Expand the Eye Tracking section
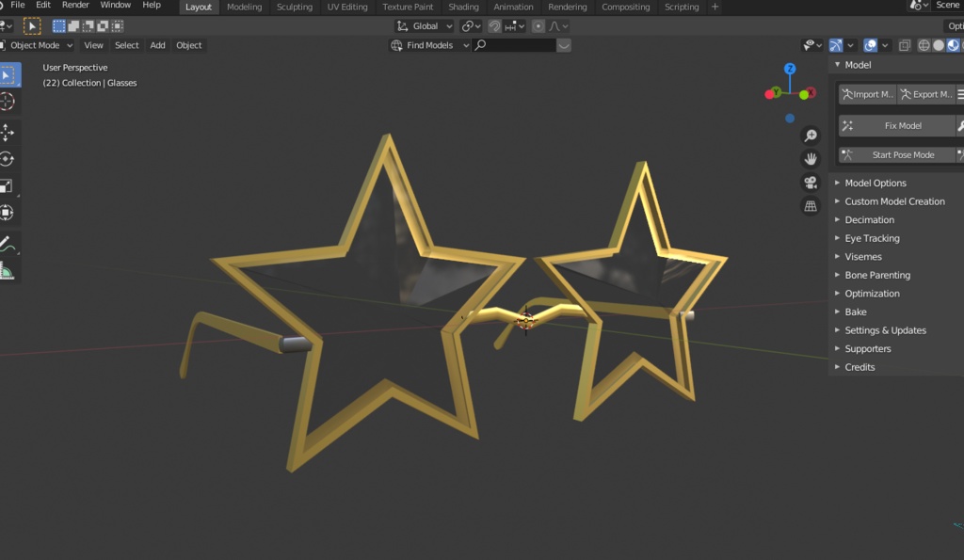This screenshot has height=560, width=964. pos(870,237)
